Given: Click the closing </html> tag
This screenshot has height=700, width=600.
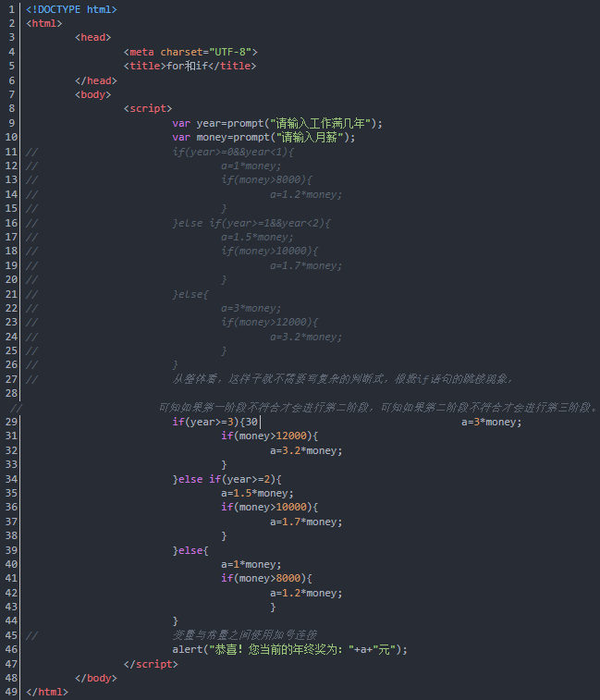Looking at the screenshot, I should click(47, 692).
